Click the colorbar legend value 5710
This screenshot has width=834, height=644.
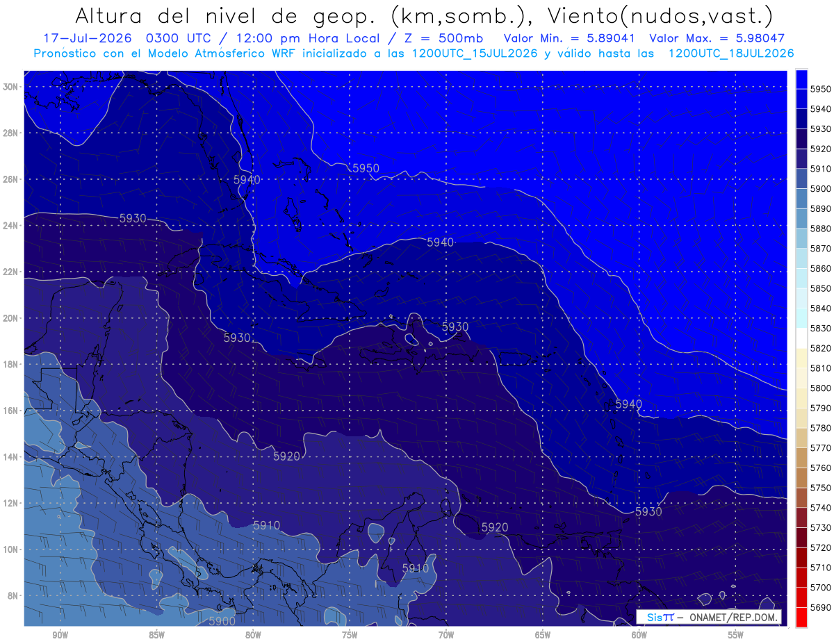[820, 567]
